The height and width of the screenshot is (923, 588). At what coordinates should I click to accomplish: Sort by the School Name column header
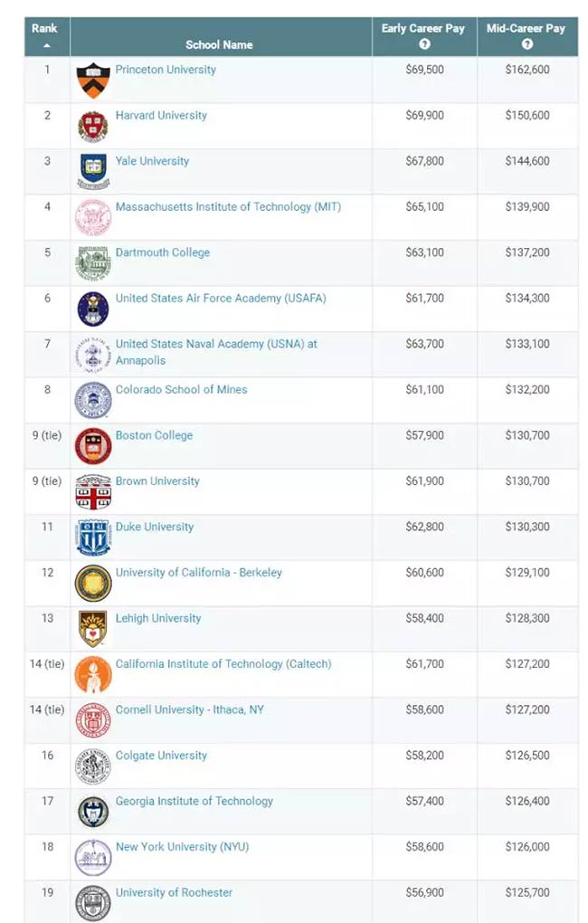click(x=219, y=44)
